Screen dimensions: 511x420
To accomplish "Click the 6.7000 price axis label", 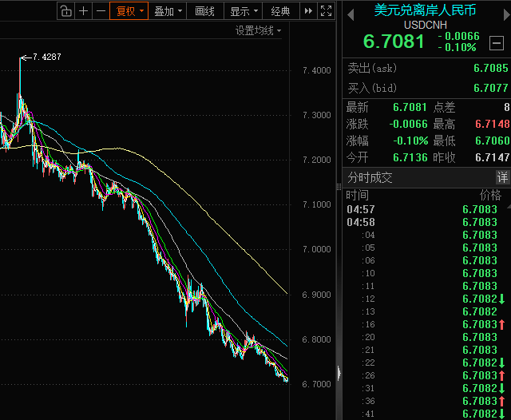I will pyautogui.click(x=316, y=385).
